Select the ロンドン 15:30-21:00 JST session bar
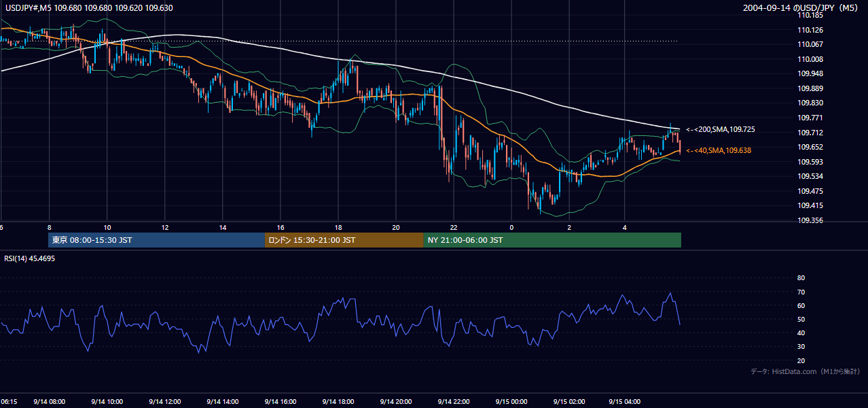868x408 pixels. (x=344, y=240)
